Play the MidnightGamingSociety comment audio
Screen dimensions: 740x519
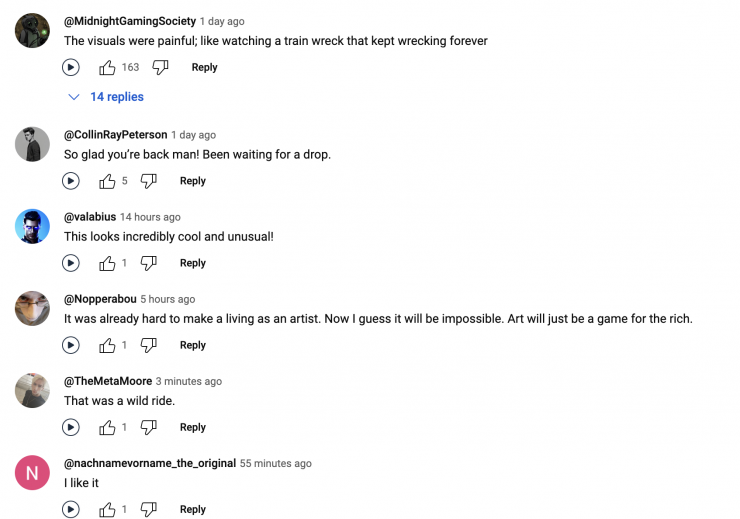coord(71,68)
